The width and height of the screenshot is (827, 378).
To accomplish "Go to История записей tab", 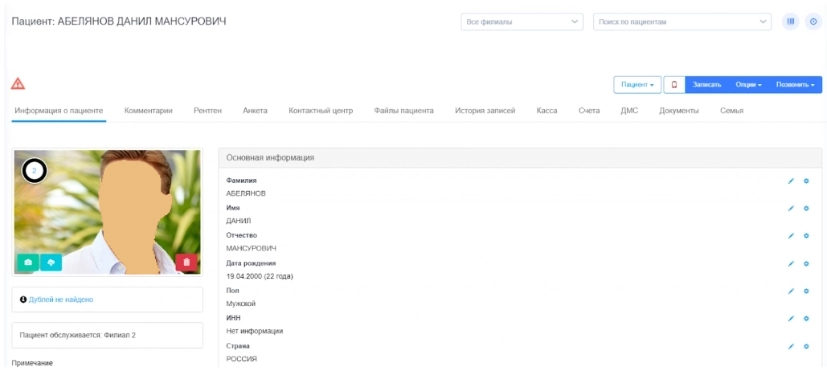I will point(485,111).
